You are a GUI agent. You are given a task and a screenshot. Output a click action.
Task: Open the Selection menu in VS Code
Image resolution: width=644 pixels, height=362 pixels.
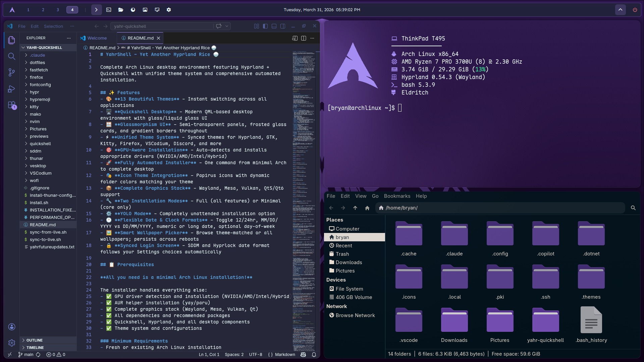[x=53, y=26]
